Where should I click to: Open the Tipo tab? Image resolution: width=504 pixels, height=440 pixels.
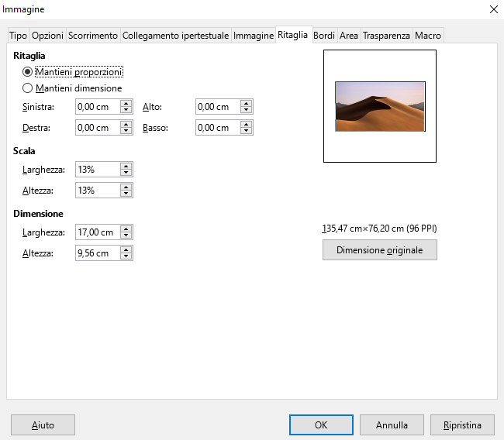coord(18,36)
